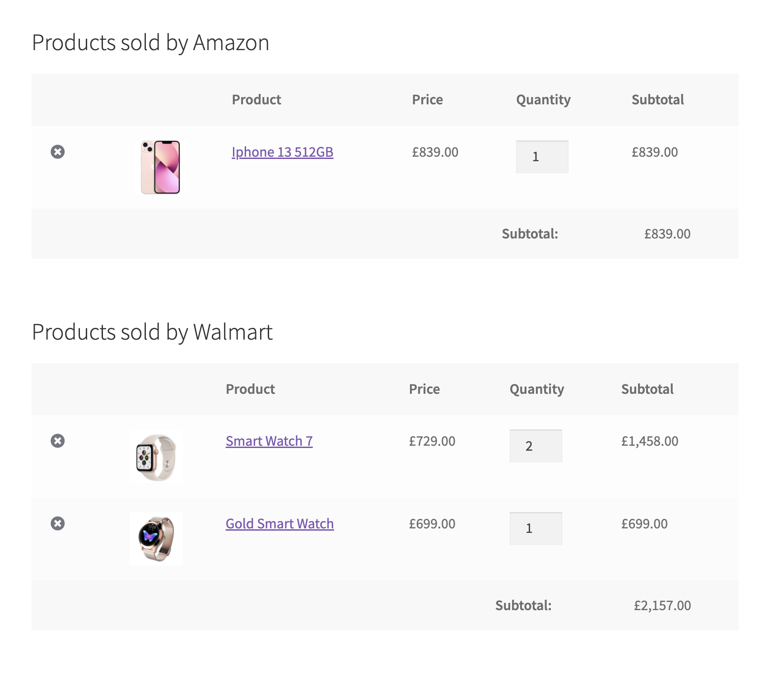Click the Quantity column header in Walmart table
Image resolution: width=773 pixels, height=700 pixels.
click(536, 389)
